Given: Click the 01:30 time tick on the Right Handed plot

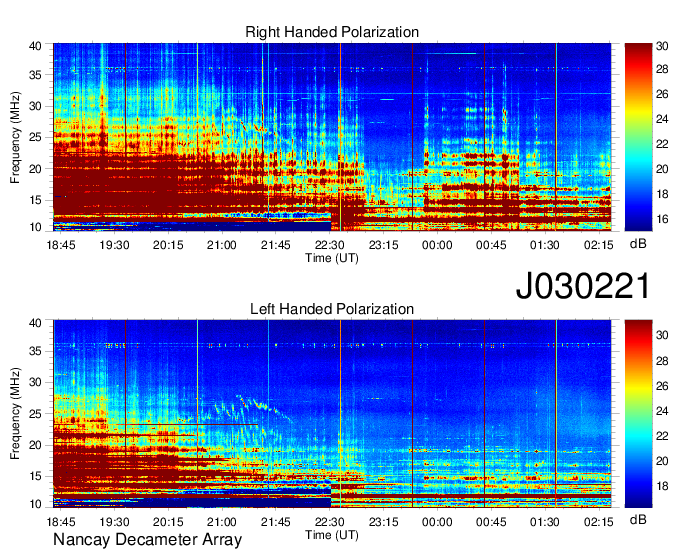Looking at the screenshot, I should [x=545, y=245].
